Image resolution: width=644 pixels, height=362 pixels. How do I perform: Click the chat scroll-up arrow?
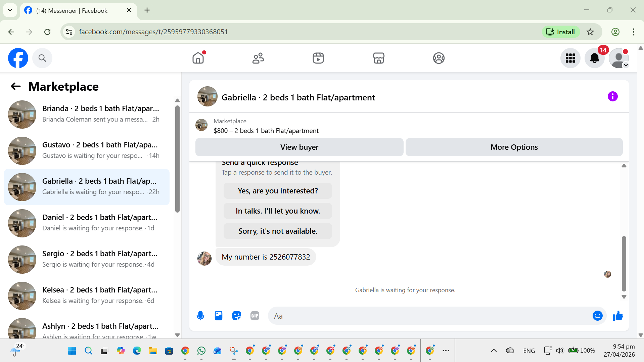624,166
